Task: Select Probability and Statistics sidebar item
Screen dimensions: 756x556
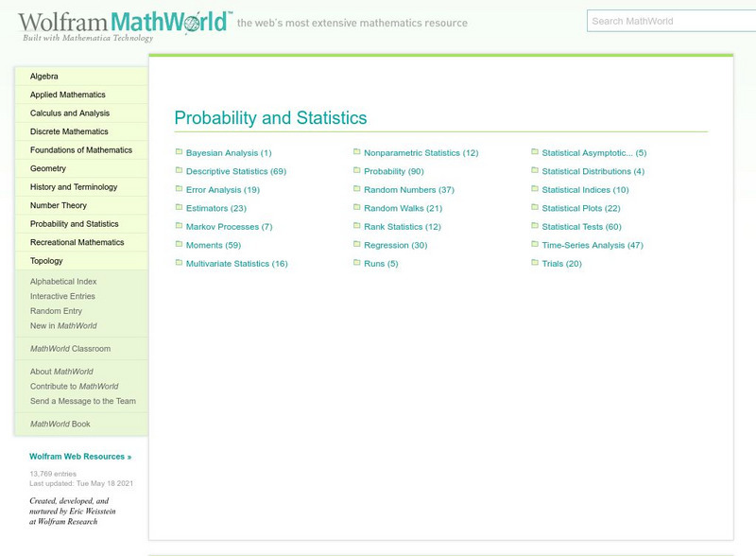Action: pyautogui.click(x=81, y=224)
